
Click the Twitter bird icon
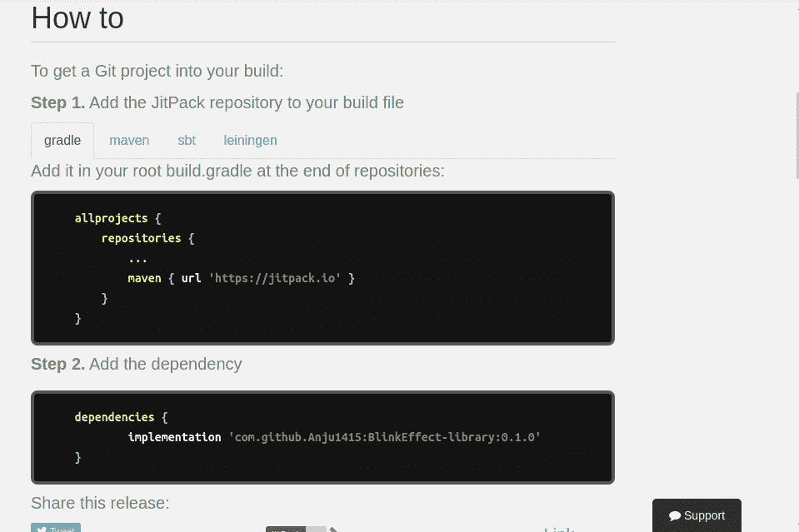click(x=41, y=530)
